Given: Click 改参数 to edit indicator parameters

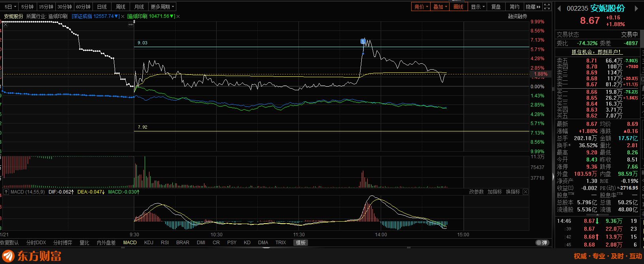Looking at the screenshot, I should [476, 192].
